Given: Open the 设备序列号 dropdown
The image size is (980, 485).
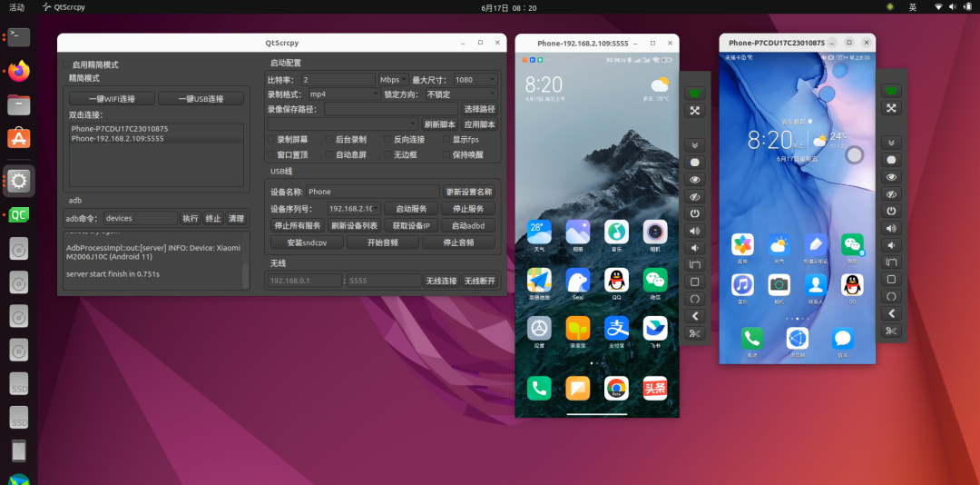Looking at the screenshot, I should coord(354,208).
